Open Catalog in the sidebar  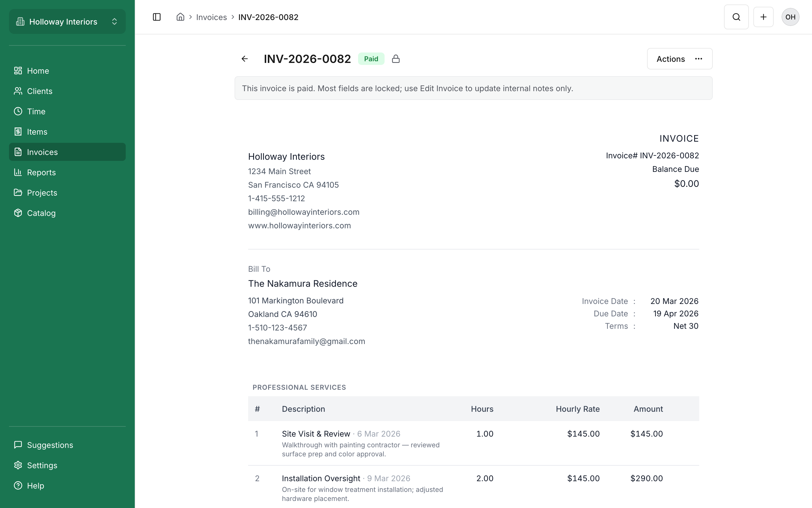67,213
